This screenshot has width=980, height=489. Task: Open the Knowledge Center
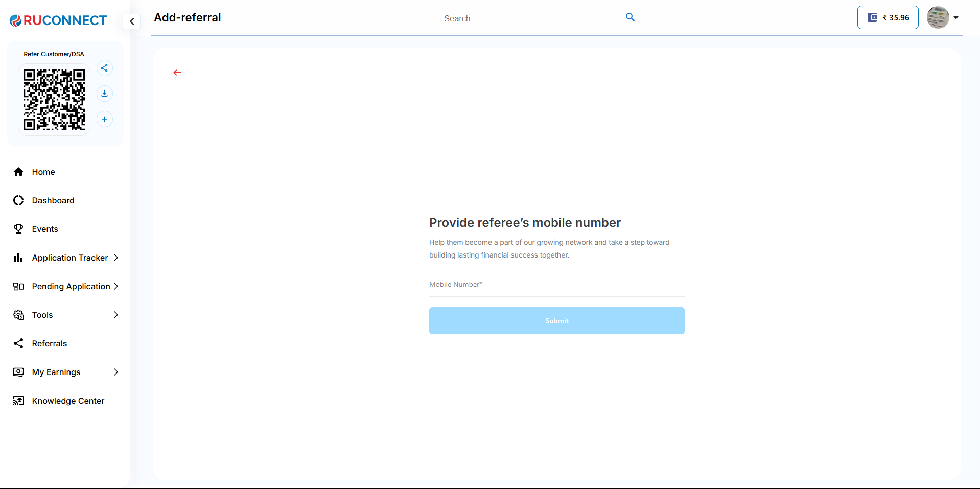click(x=68, y=401)
